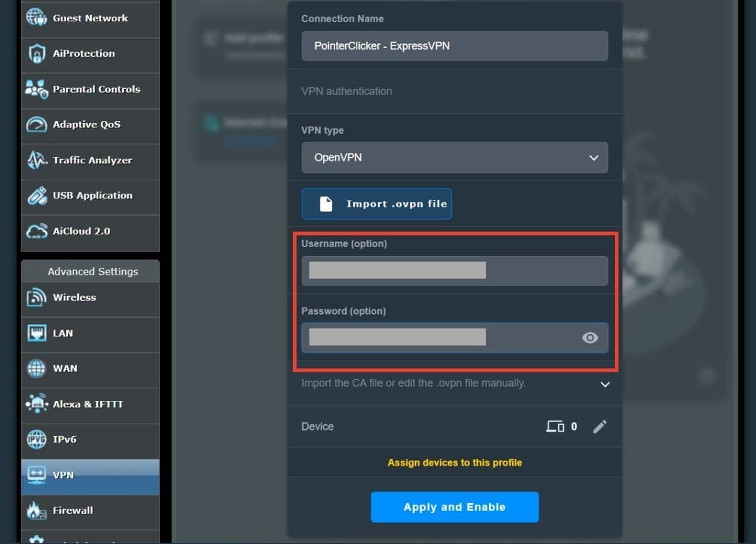
Task: Open the Adaptive QoS gauge icon
Action: pyautogui.click(x=37, y=124)
